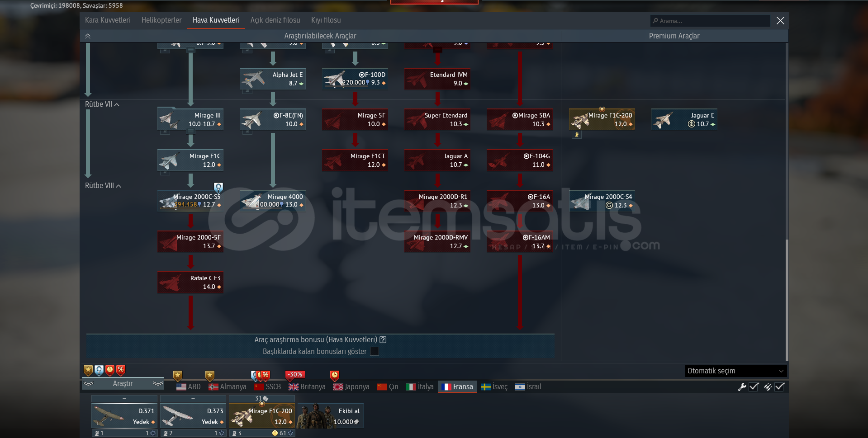Click the Araştır button
Image resolution: width=868 pixels, height=438 pixels.
pos(123,384)
